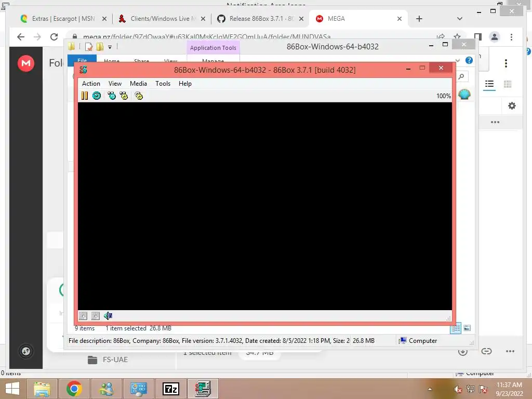Open the Action menu in 86Box
The image size is (532, 399).
[x=91, y=84]
